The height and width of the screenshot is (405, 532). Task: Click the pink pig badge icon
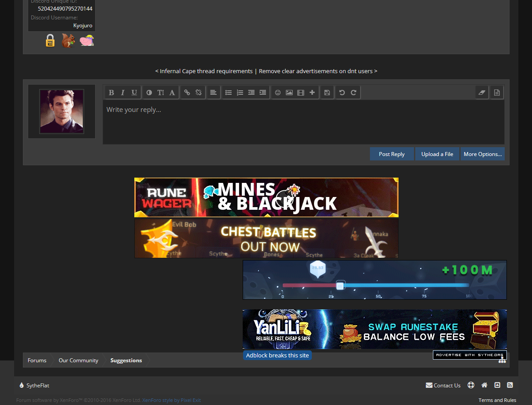87,40
